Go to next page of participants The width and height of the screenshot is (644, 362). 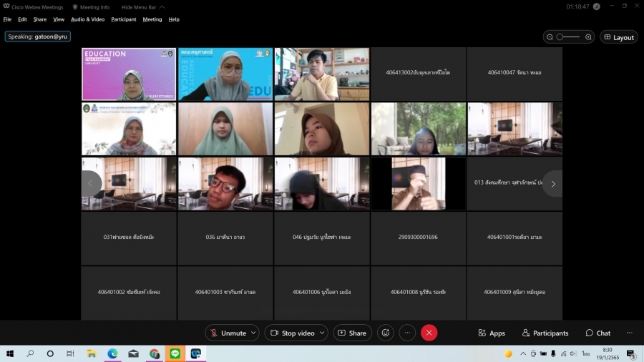point(552,184)
